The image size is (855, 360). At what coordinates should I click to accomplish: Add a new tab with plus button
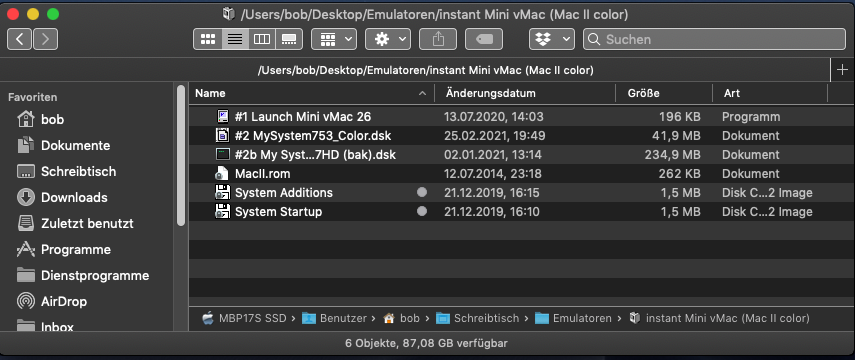coord(842,70)
